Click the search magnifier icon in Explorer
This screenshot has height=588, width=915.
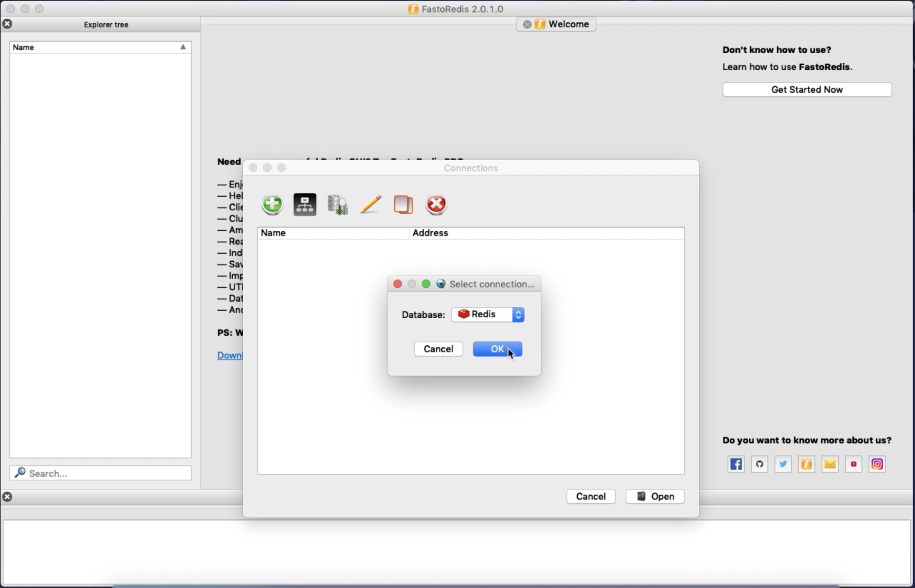20,473
